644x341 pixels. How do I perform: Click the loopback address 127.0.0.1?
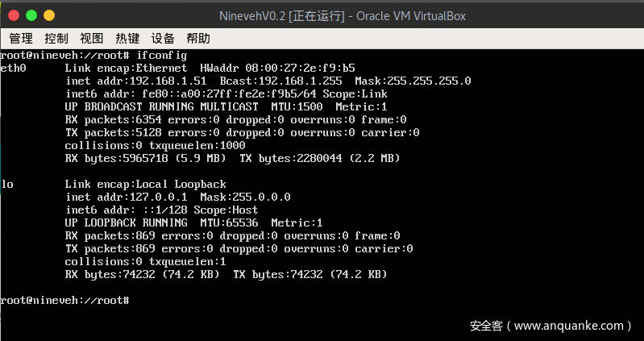tap(160, 197)
